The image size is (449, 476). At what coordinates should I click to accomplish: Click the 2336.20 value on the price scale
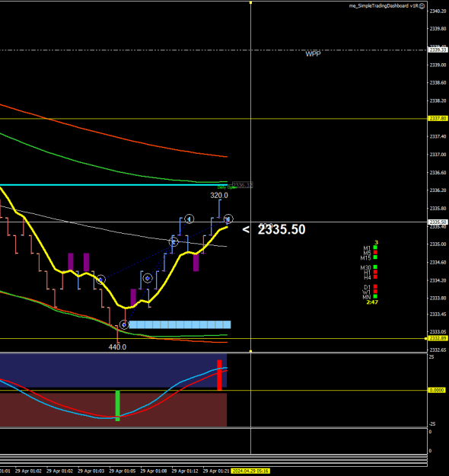438,190
